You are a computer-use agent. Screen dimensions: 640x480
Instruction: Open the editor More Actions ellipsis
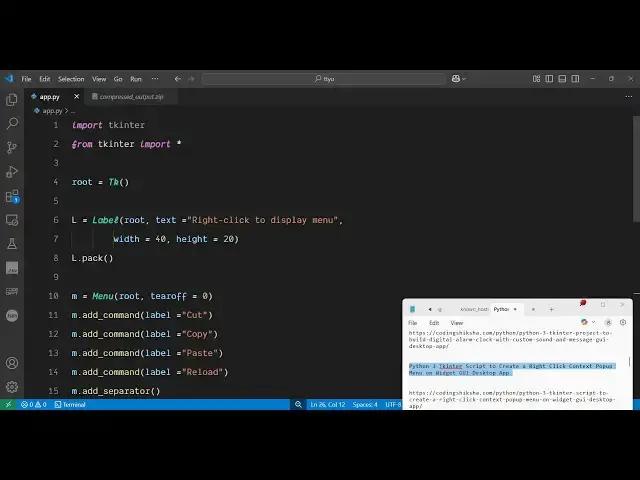[x=629, y=97]
